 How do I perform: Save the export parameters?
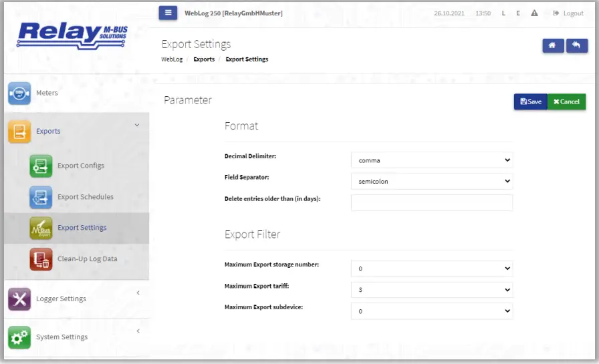531,102
